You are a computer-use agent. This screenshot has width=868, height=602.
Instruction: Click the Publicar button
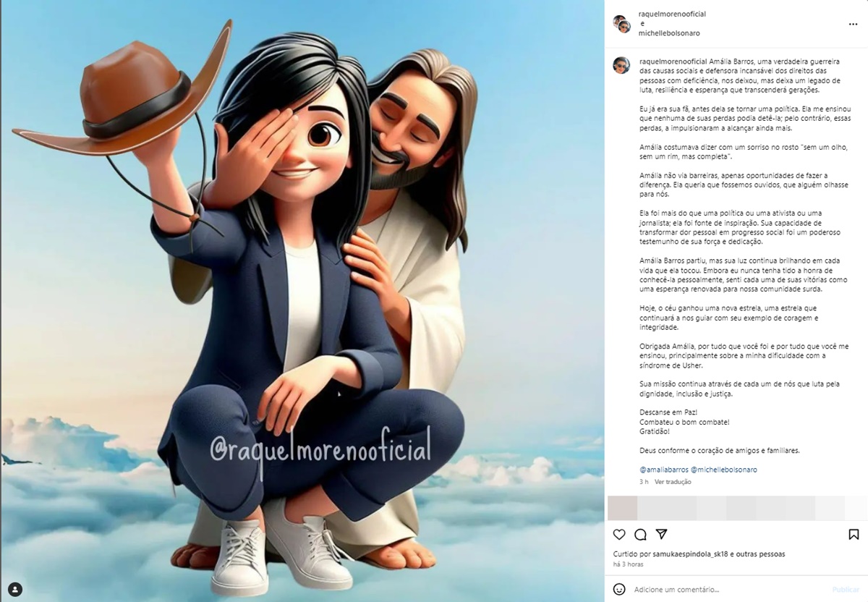(846, 590)
